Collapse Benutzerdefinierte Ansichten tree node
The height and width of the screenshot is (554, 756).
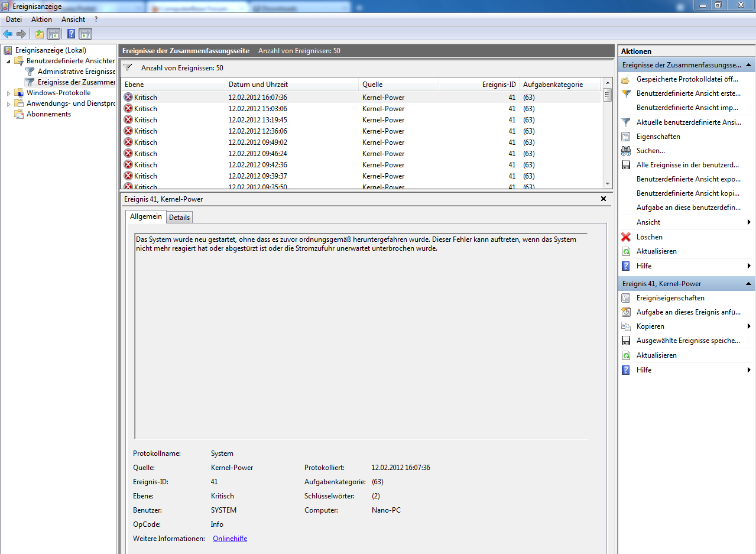coord(8,61)
